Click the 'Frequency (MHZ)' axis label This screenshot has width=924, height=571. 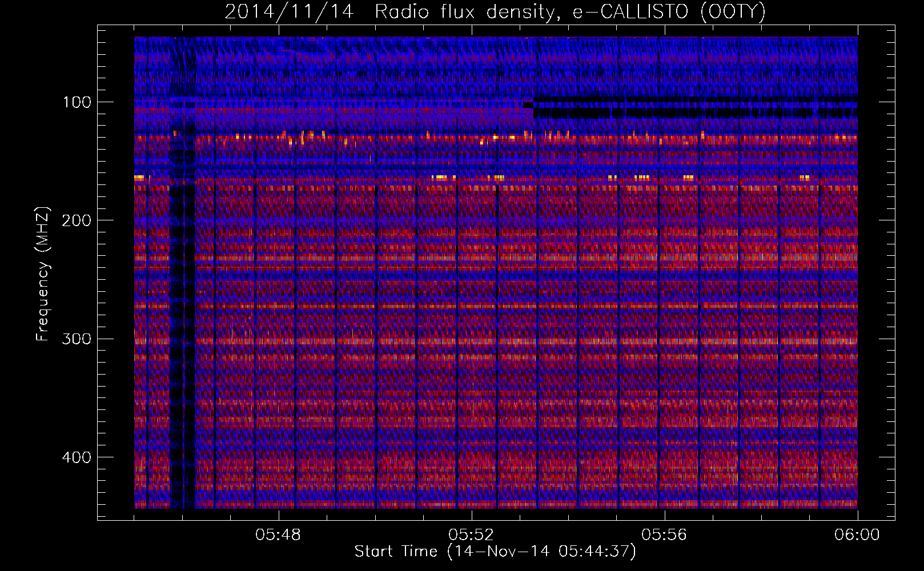tap(43, 275)
